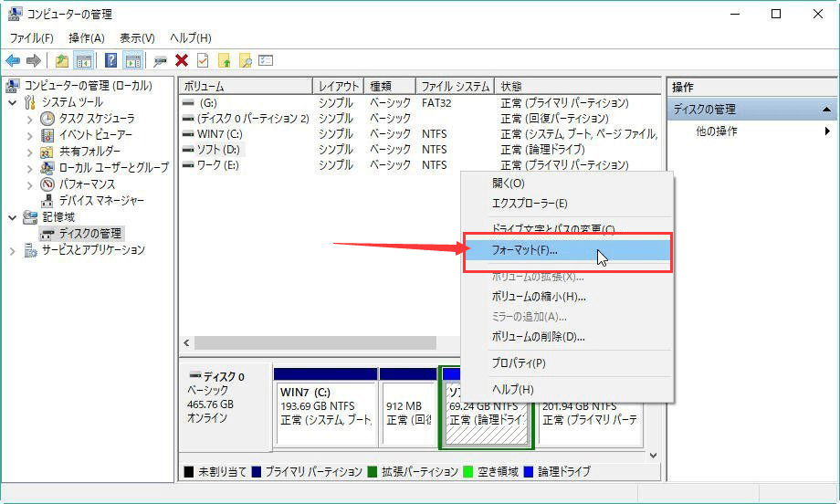Expand the イベント ビューアー node
This screenshot has width=840, height=504.
pos(30,135)
